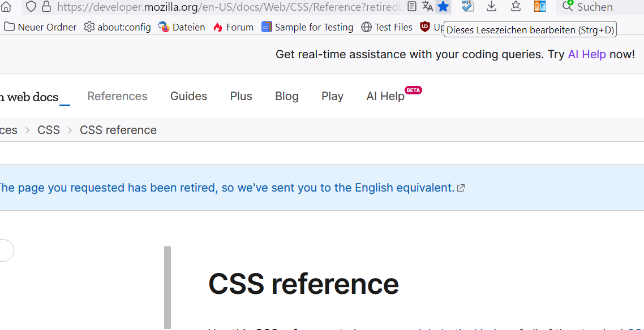
Task: Click the blue bookmark star icon
Action: pos(443,7)
